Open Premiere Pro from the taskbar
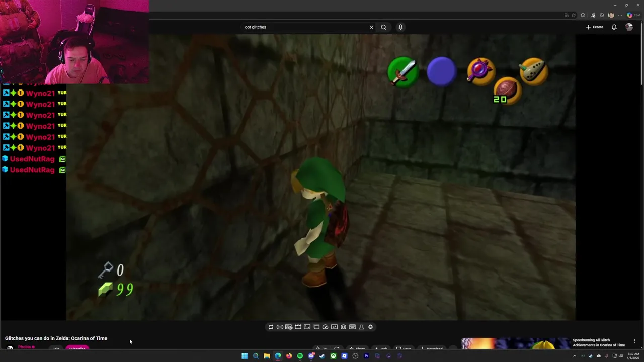The height and width of the screenshot is (362, 644). (x=366, y=356)
